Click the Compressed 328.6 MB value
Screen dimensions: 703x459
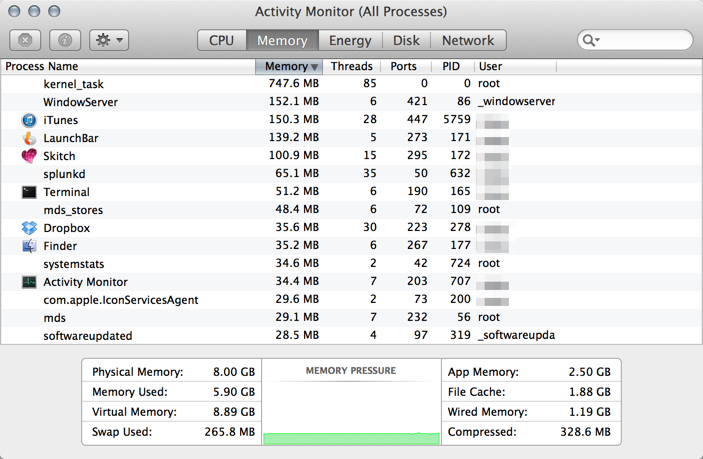coord(586,432)
